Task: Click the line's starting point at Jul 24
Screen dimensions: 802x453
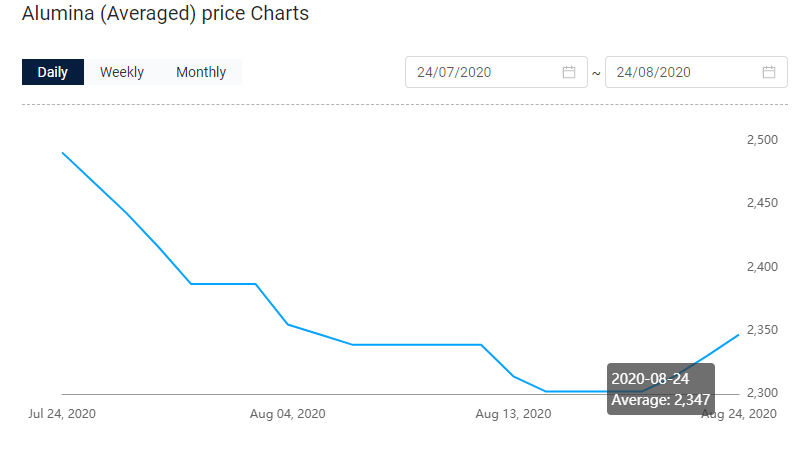Action: [x=62, y=153]
